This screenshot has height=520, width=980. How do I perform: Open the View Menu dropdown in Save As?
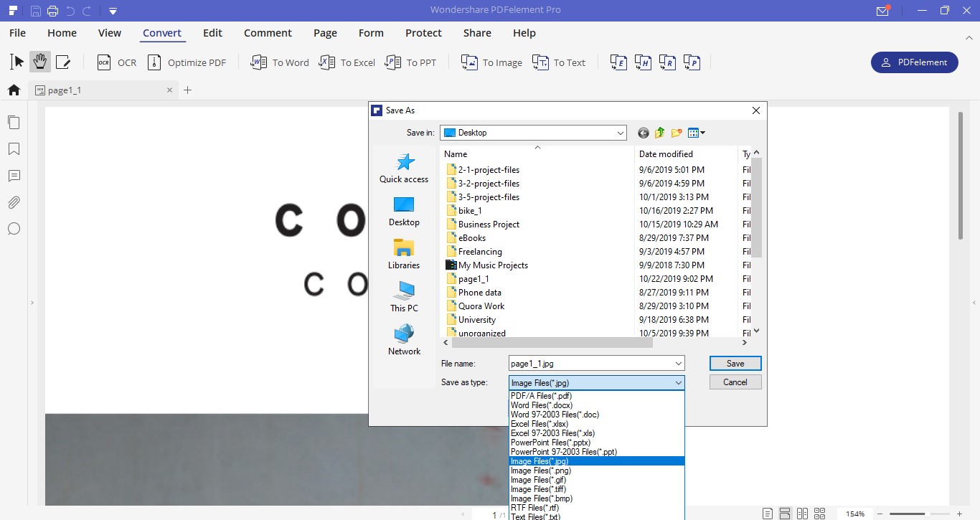pyautogui.click(x=697, y=133)
